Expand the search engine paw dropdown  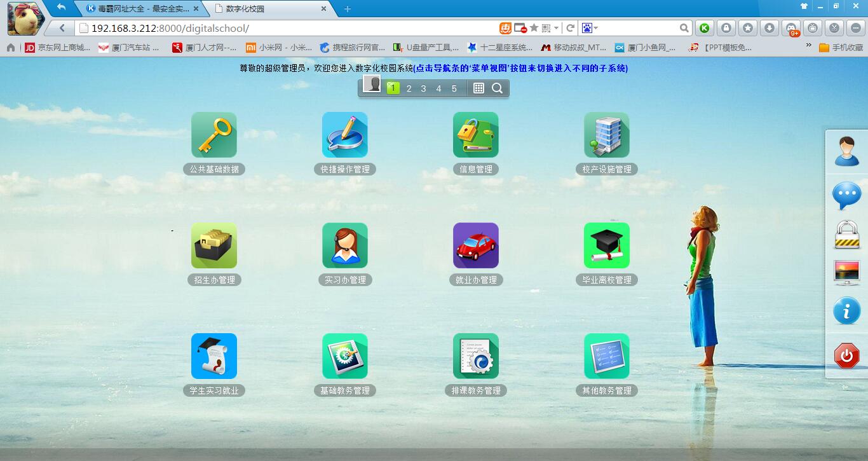coord(596,28)
